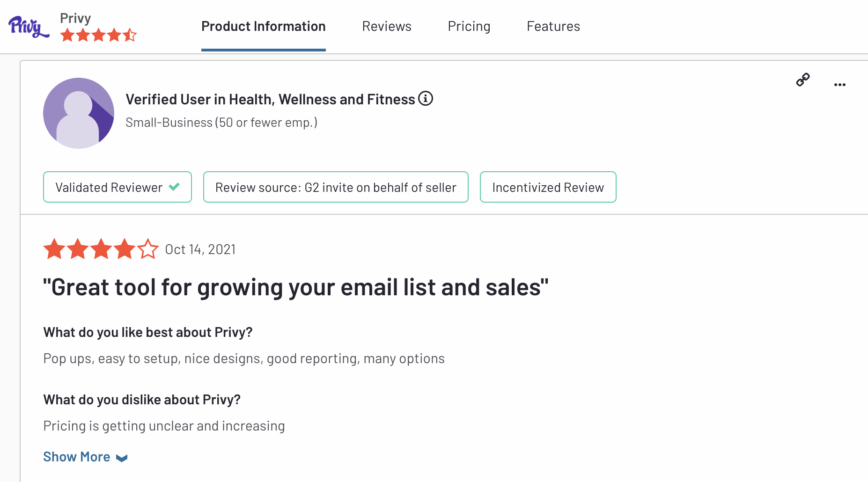View the Features tab
This screenshot has height=482, width=868.
pyautogui.click(x=553, y=26)
